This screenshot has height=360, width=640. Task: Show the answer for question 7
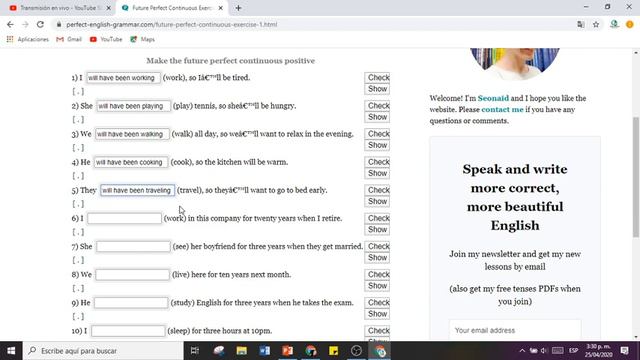377,258
